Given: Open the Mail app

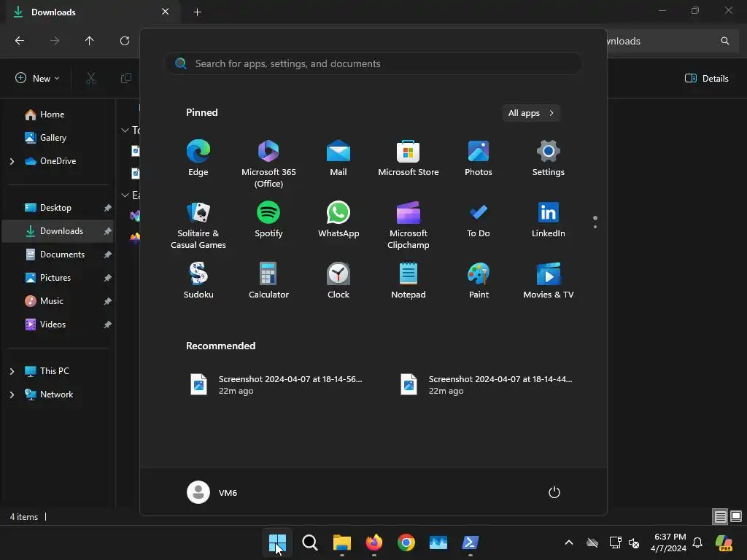Looking at the screenshot, I should (338, 158).
